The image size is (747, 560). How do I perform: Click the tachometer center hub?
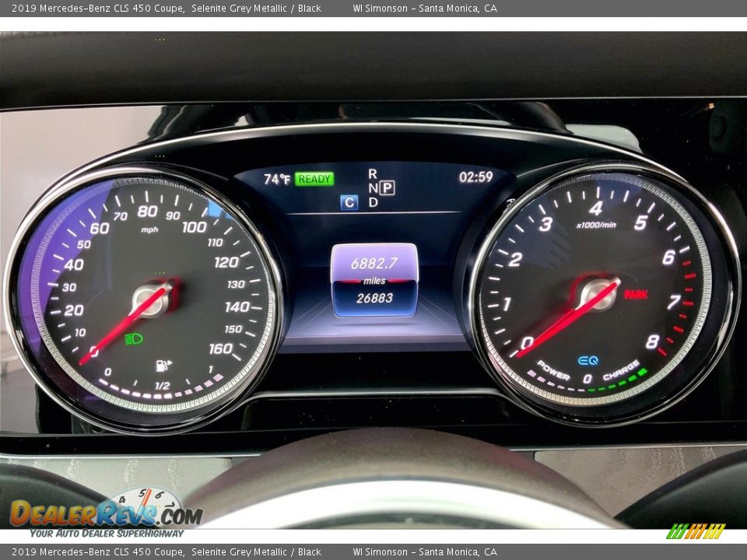click(x=598, y=294)
